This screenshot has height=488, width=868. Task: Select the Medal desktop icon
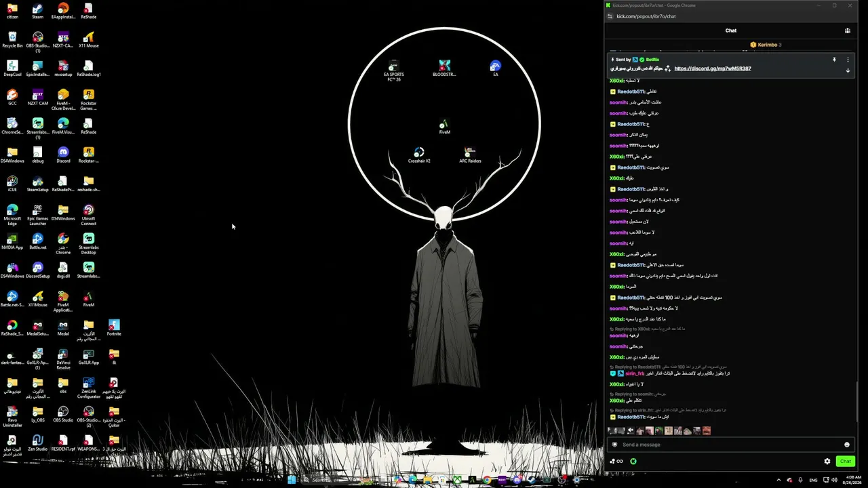[63, 328]
